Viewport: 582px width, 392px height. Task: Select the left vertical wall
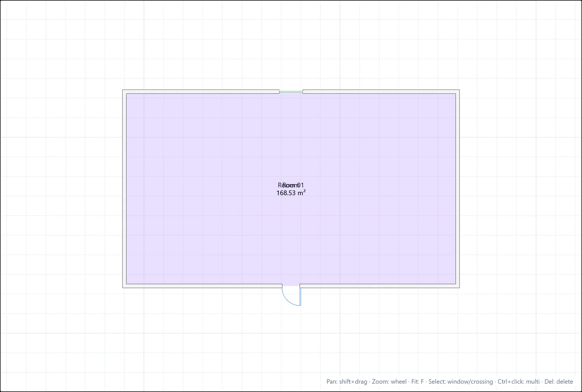click(124, 189)
